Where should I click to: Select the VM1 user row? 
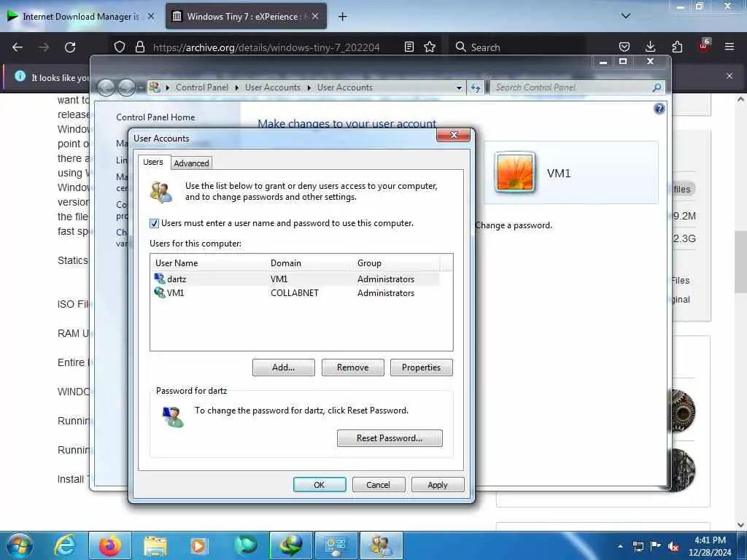(x=295, y=293)
